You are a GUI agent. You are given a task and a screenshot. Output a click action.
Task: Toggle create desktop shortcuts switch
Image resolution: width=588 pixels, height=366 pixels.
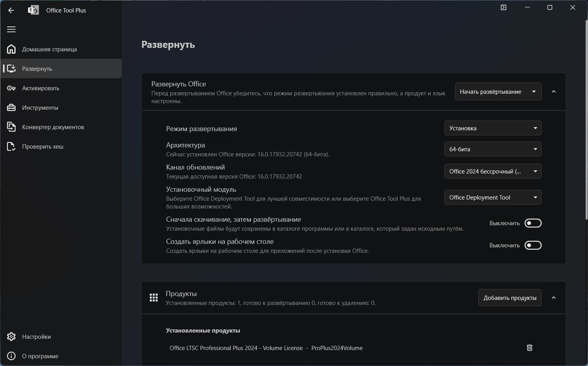pyautogui.click(x=533, y=245)
